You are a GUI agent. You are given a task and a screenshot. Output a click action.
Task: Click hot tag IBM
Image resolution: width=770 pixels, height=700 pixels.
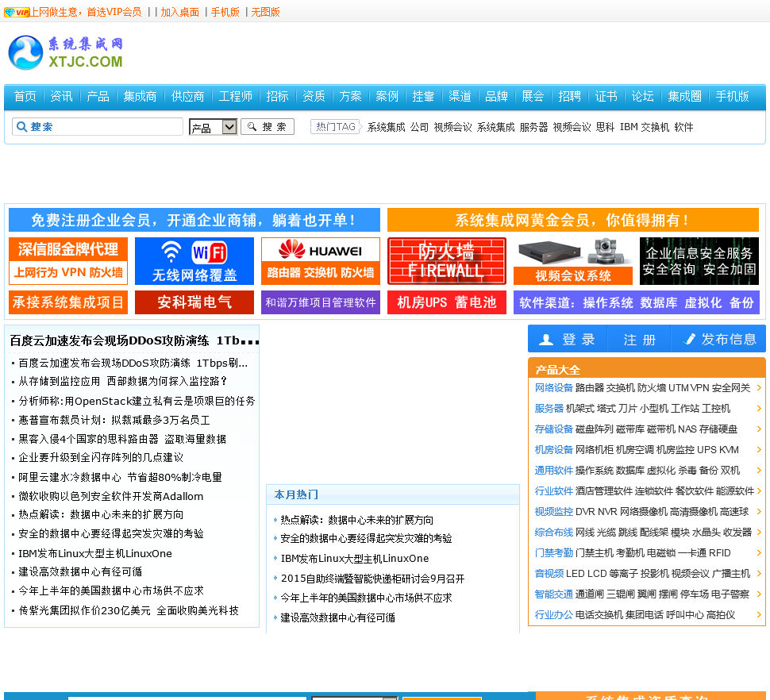(629, 127)
